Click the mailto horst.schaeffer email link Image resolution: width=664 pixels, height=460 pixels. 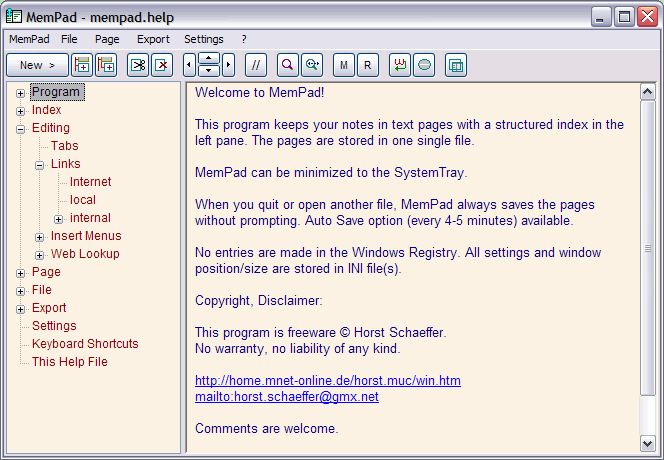[287, 396]
